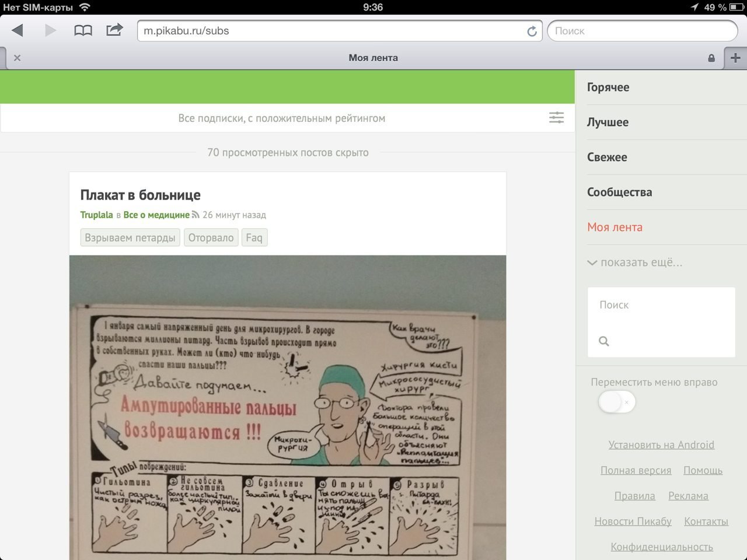Tap the magnifier icon in sidebar search
This screenshot has height=560, width=747.
tap(604, 341)
